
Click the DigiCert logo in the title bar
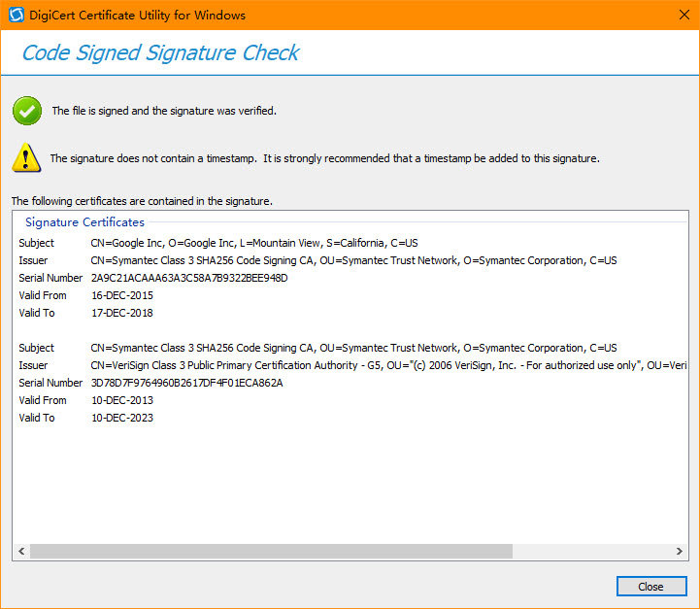click(x=17, y=15)
